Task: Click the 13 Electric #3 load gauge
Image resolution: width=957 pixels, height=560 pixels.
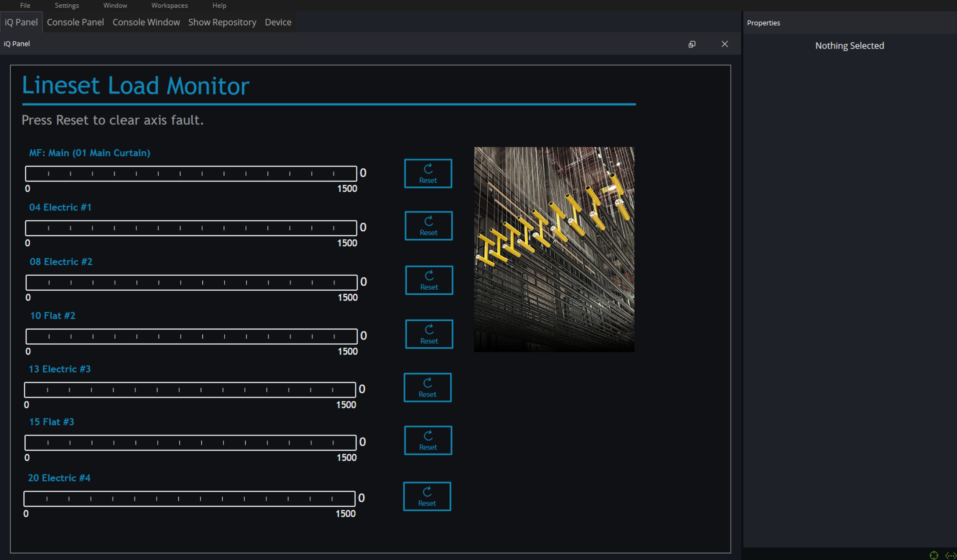Action: [x=190, y=390]
